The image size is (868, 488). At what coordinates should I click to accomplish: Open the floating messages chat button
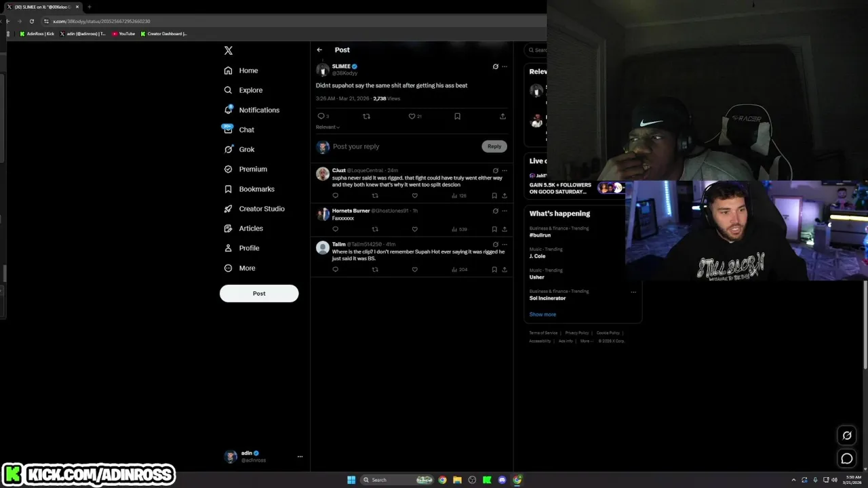tap(847, 459)
